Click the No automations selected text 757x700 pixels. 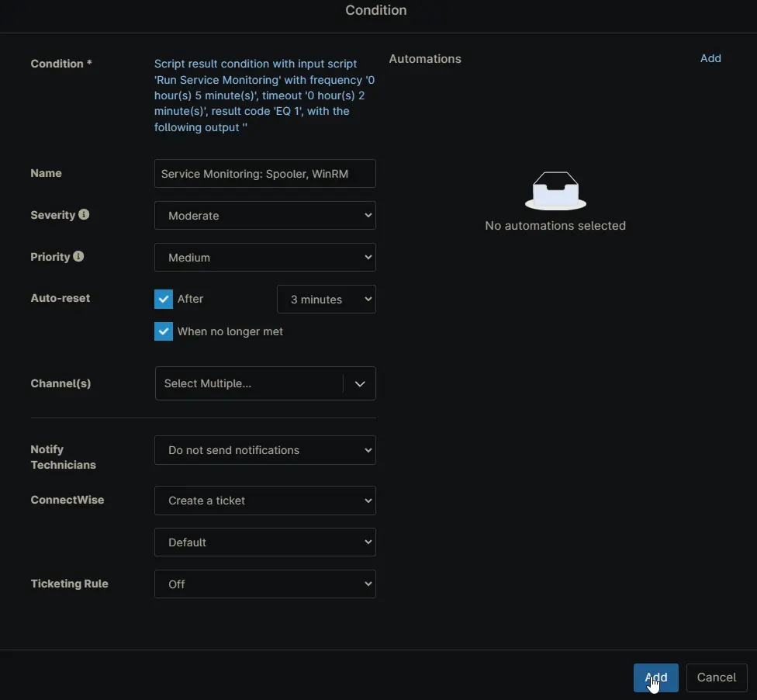pyautogui.click(x=555, y=226)
